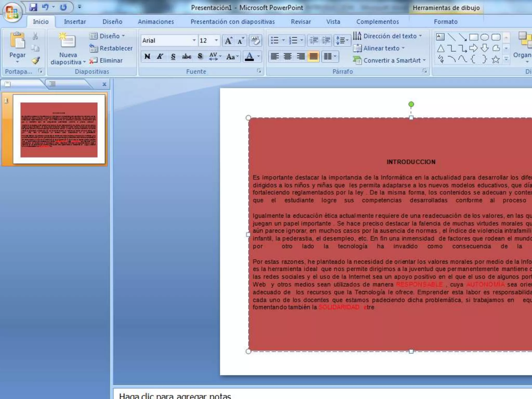Switch to the Insertar ribbon tab
This screenshot has height=399, width=532.
[x=75, y=22]
